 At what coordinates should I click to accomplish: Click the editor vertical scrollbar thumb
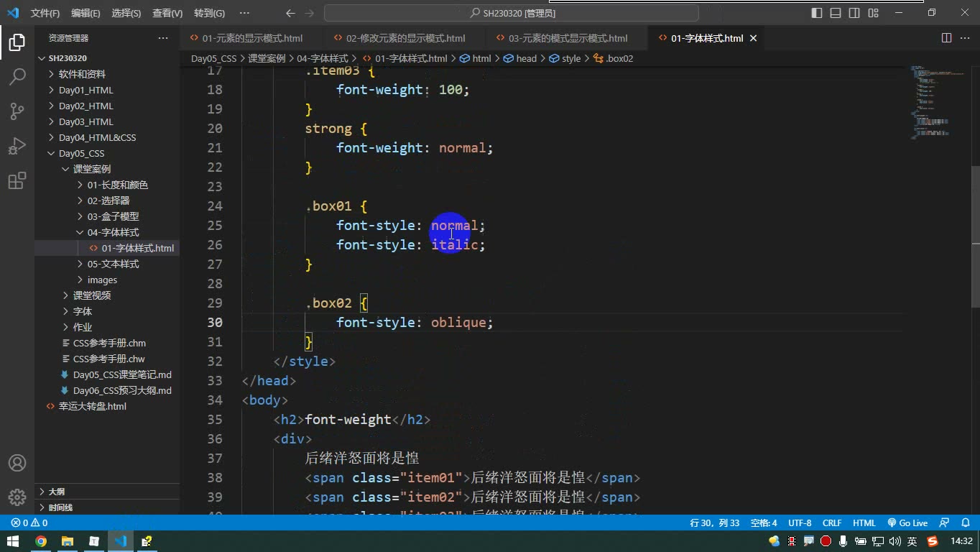coord(976,237)
